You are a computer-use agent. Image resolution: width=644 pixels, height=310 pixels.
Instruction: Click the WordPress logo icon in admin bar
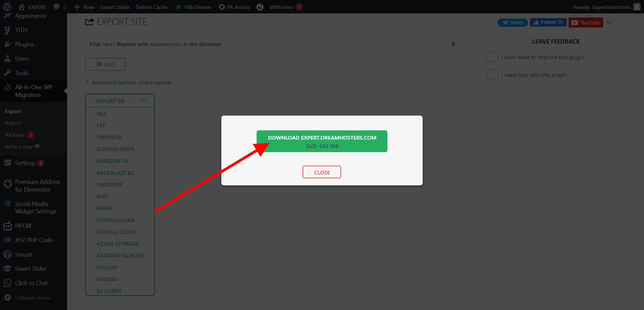tap(7, 7)
